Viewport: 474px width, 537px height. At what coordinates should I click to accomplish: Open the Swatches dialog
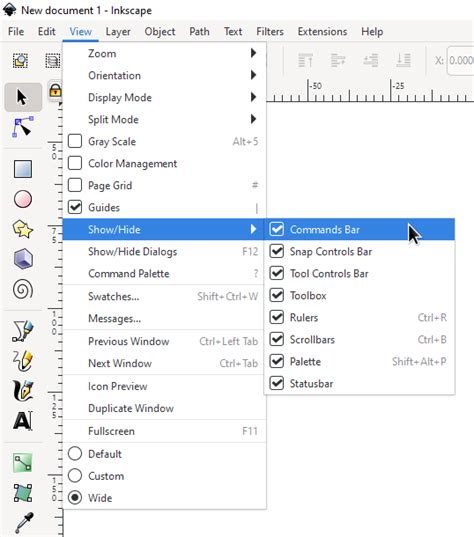coord(164,296)
